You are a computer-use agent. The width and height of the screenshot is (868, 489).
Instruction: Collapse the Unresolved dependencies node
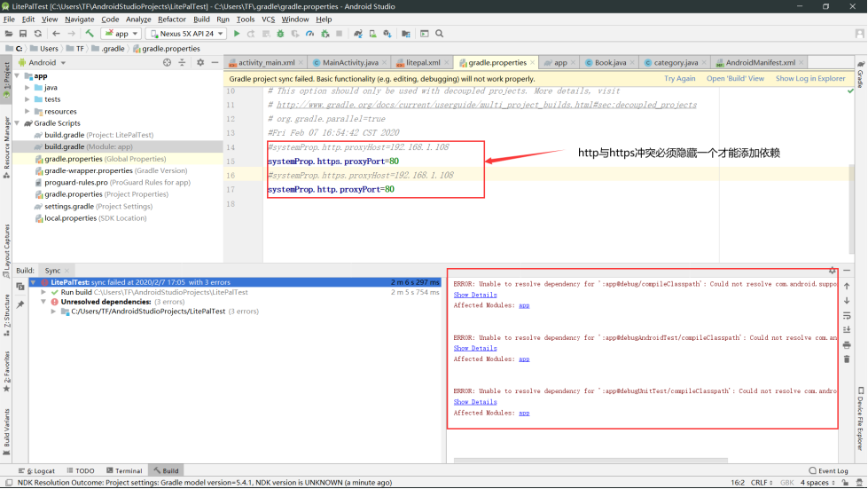point(43,302)
